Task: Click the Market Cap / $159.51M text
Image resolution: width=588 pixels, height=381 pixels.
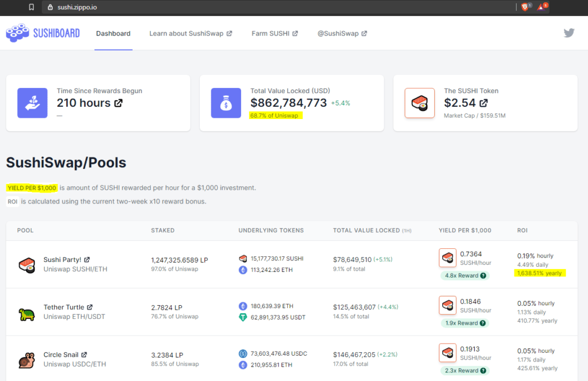Action: click(x=475, y=116)
